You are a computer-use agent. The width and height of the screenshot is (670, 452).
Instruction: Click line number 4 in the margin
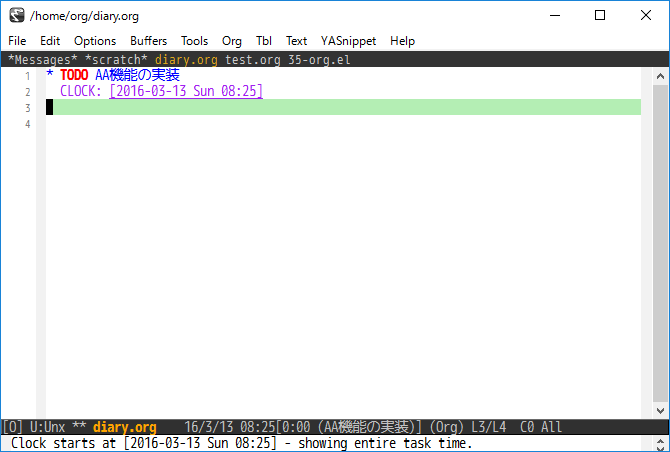tap(28, 124)
